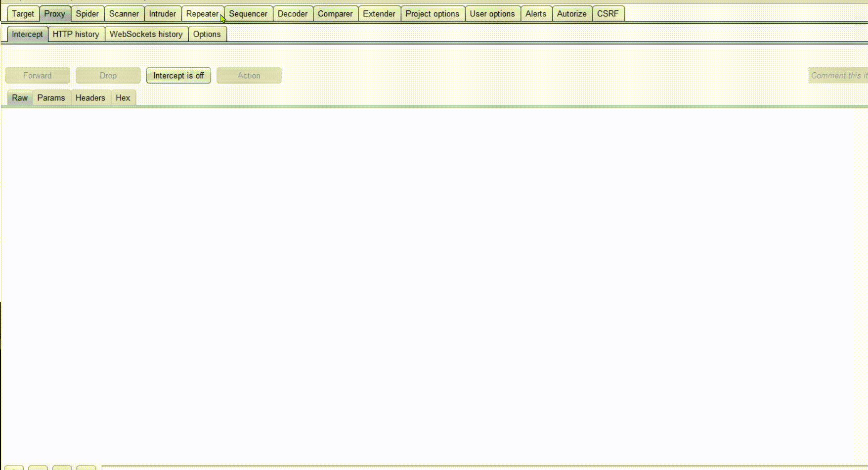Toggle the Intercept is off button
Viewport: 868px width, 470px height.
(x=178, y=76)
